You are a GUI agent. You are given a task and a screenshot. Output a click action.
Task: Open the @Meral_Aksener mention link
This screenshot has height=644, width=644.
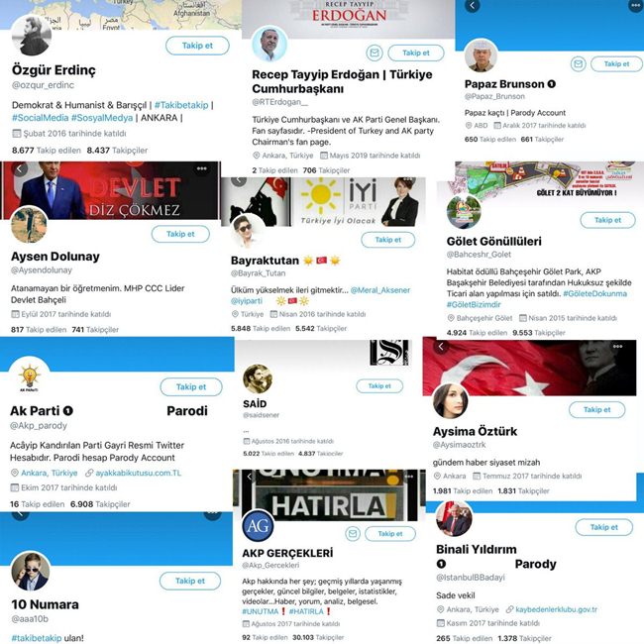click(379, 290)
